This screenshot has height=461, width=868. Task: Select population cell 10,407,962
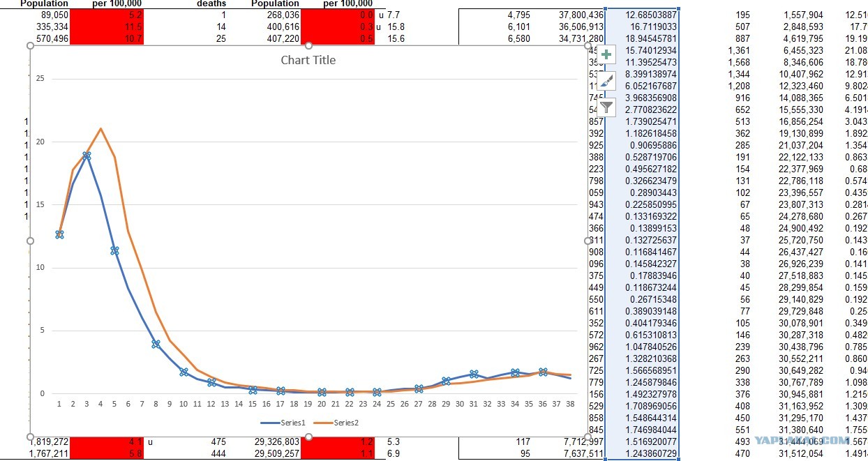[x=800, y=74]
